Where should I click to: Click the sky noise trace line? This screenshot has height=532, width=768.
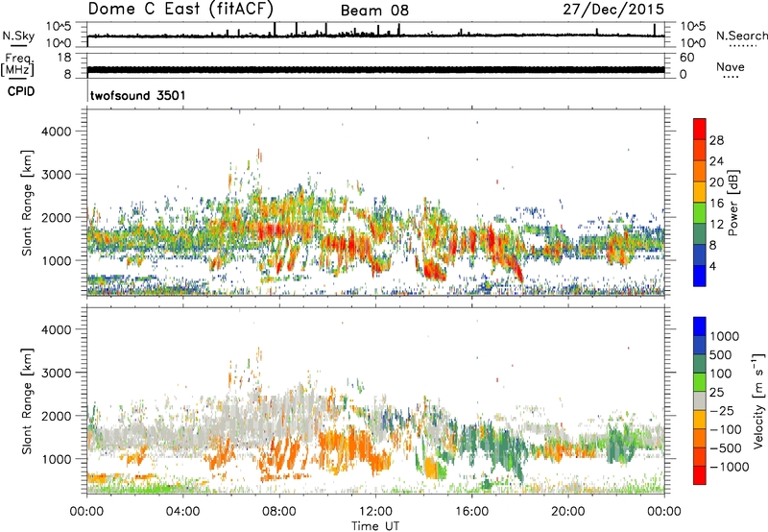pyautogui.click(x=375, y=36)
